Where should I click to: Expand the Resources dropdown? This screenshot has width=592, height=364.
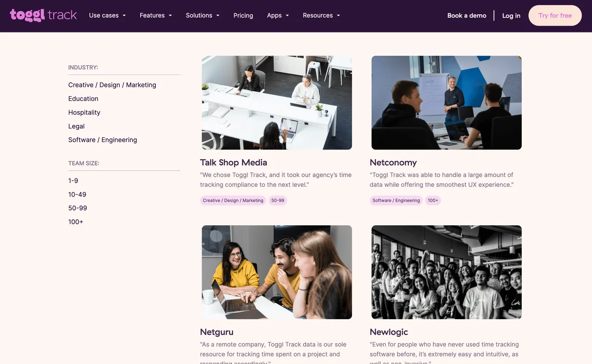pos(321,15)
